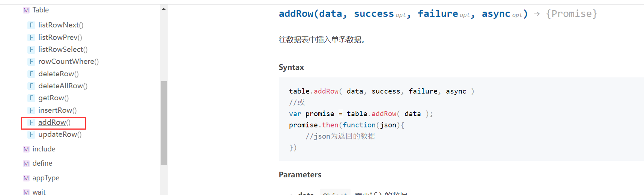Expand the appType module
Screen dimensions: 644x195
pyautogui.click(x=46, y=178)
